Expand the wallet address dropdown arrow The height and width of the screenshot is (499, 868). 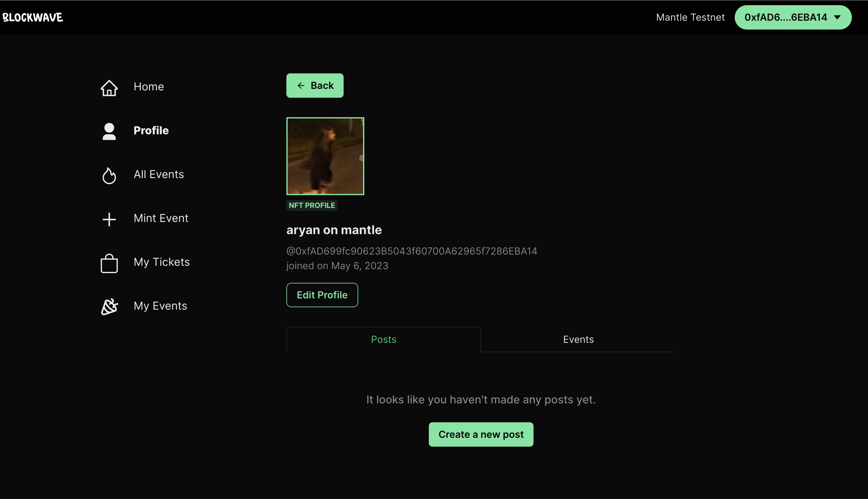[x=837, y=17]
